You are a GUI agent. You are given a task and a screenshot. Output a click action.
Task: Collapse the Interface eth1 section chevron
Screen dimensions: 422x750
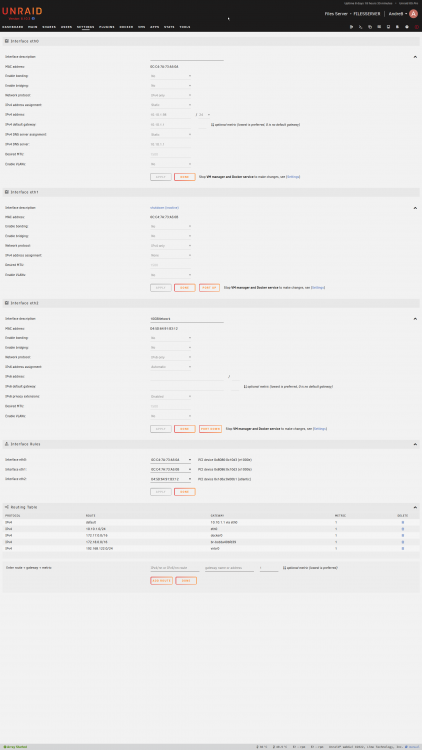(415, 208)
